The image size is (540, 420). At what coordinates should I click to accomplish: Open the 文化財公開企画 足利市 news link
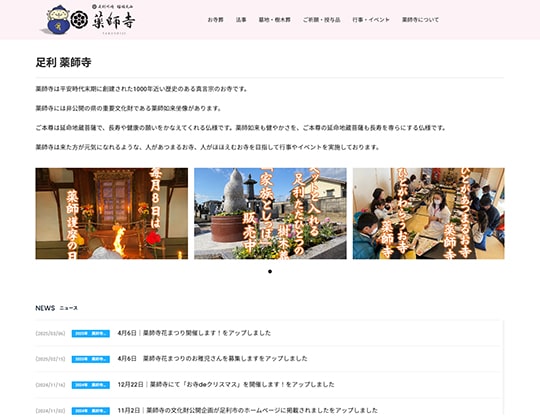tap(248, 410)
